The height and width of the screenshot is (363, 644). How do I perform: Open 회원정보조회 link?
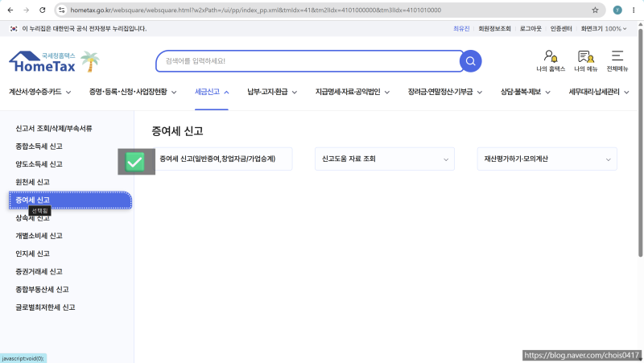click(494, 29)
